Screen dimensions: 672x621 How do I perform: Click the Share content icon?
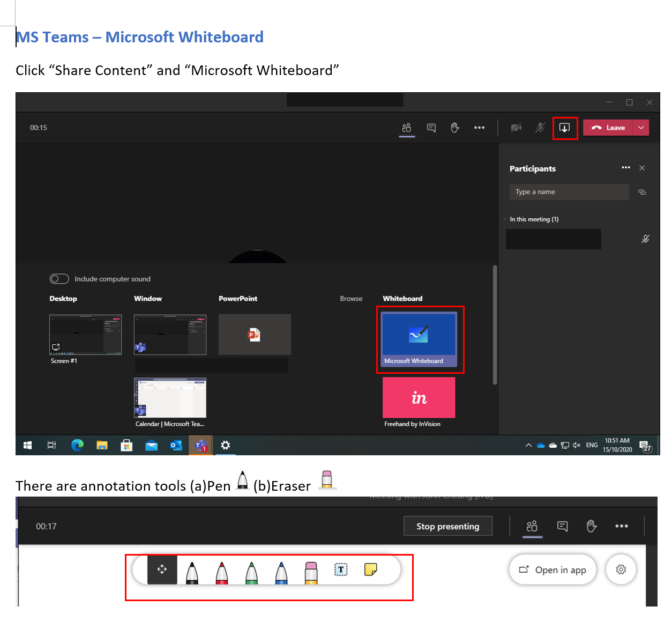tap(564, 128)
